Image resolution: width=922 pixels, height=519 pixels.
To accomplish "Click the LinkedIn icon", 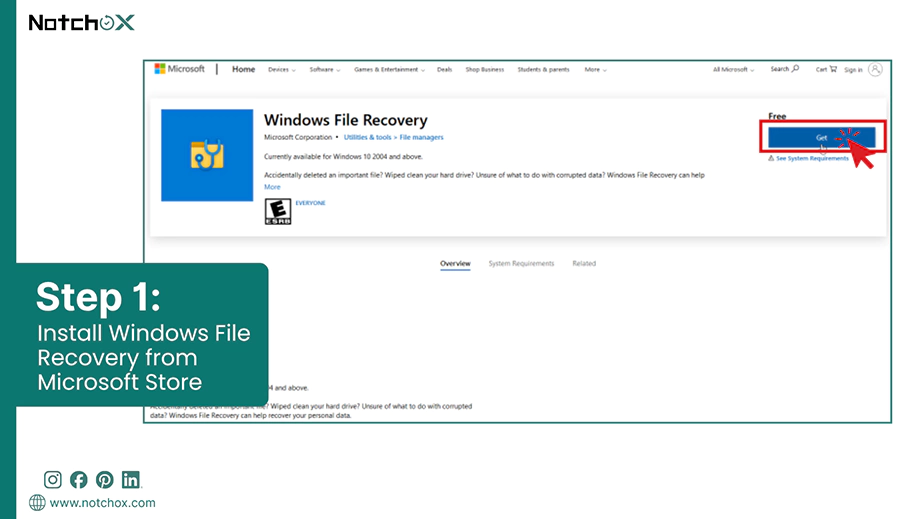I will (131, 480).
